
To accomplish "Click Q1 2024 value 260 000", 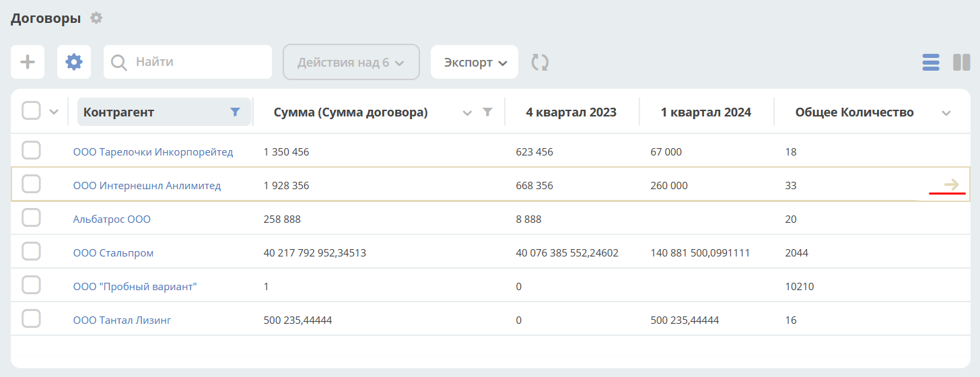I will (x=669, y=186).
